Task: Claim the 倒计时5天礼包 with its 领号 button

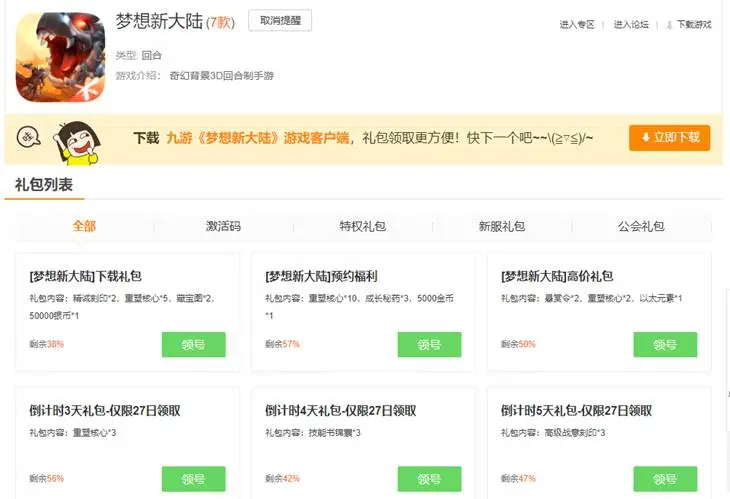Action: point(665,479)
